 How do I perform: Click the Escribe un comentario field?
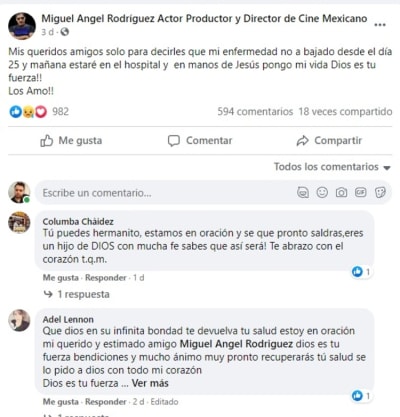(x=167, y=193)
